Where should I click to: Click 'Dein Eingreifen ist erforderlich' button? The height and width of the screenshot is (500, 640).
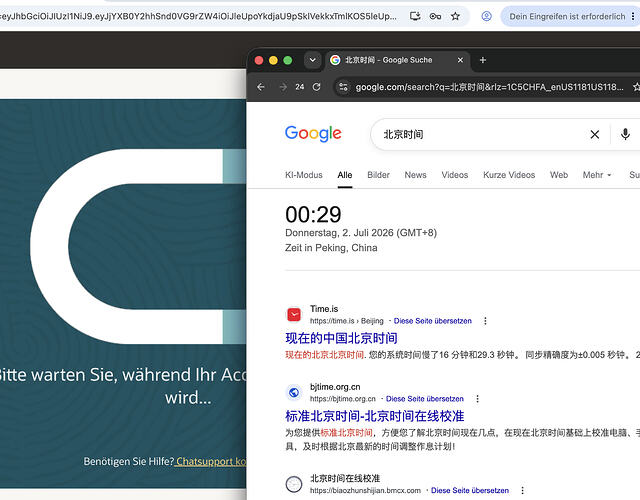click(567, 16)
